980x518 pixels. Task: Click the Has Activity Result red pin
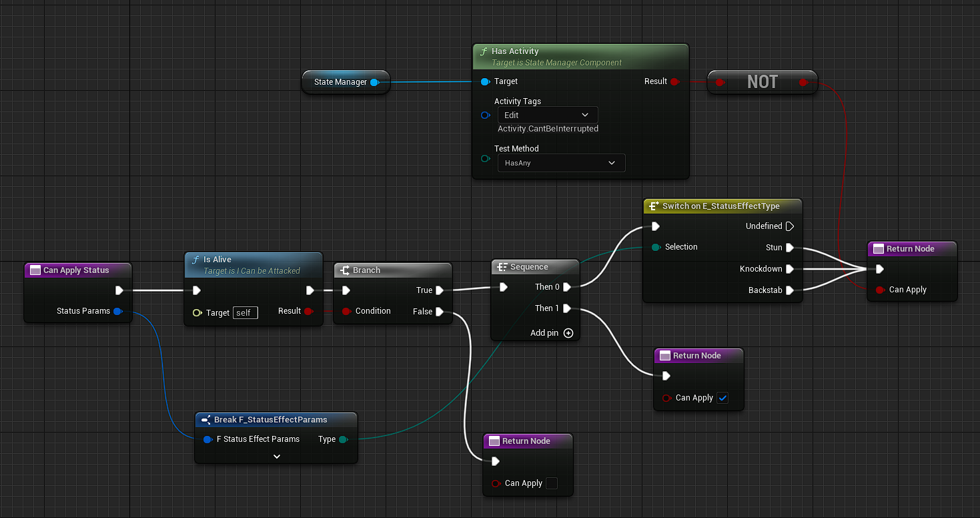tap(674, 81)
